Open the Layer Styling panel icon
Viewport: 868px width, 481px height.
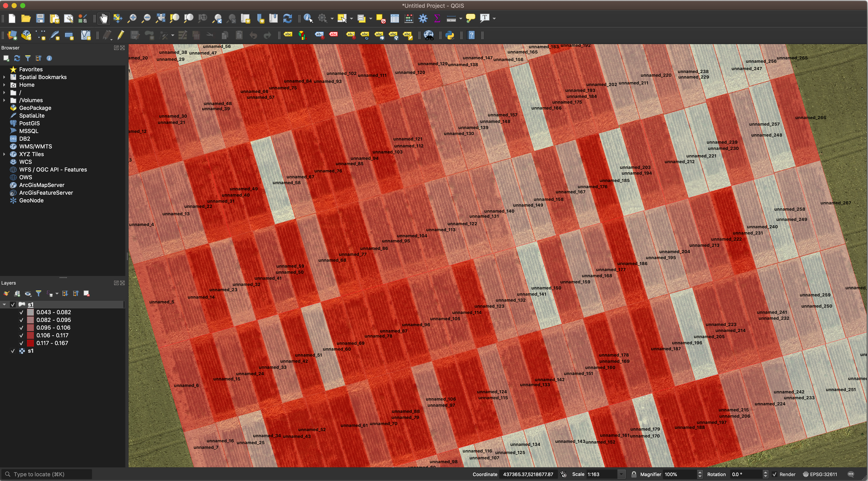[x=6, y=294]
